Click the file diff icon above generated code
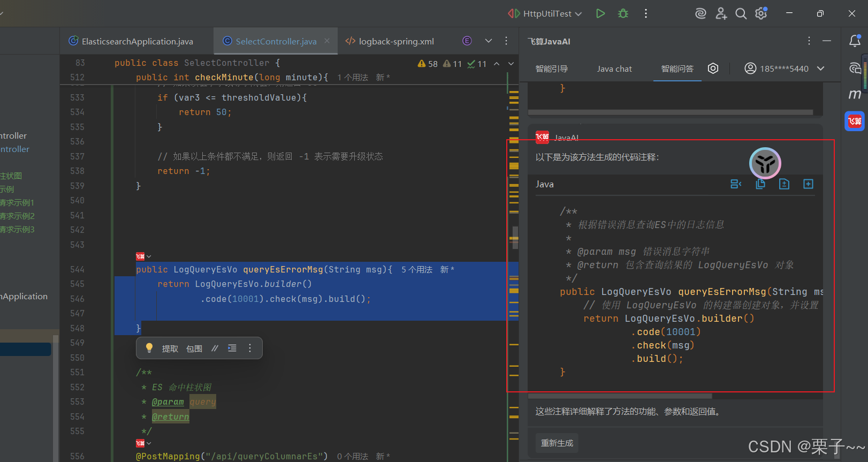Screen dimensions: 868x462 pos(784,184)
